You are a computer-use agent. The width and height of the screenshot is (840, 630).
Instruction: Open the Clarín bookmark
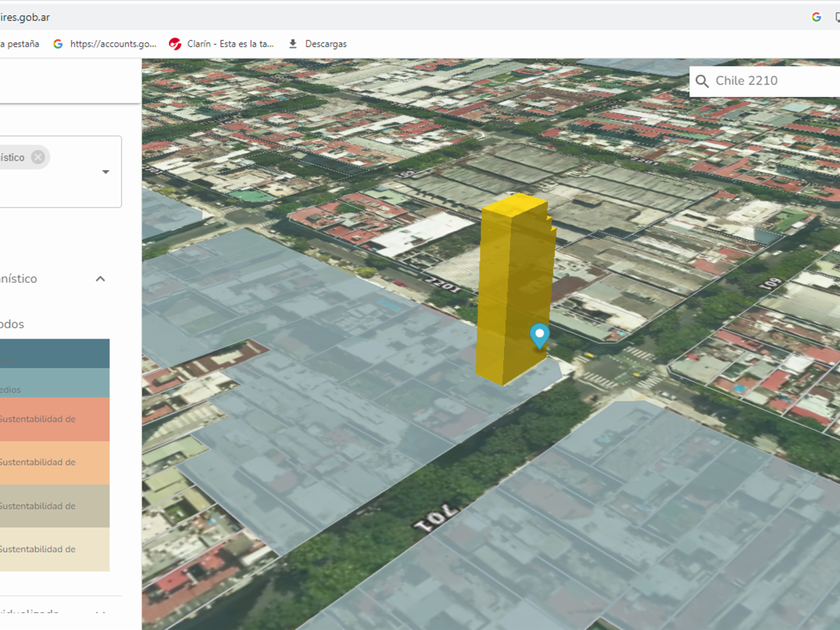[x=221, y=44]
